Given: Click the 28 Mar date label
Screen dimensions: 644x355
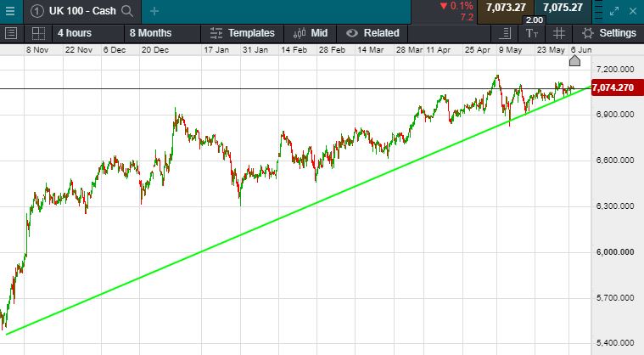Looking at the screenshot, I should [x=409, y=50].
